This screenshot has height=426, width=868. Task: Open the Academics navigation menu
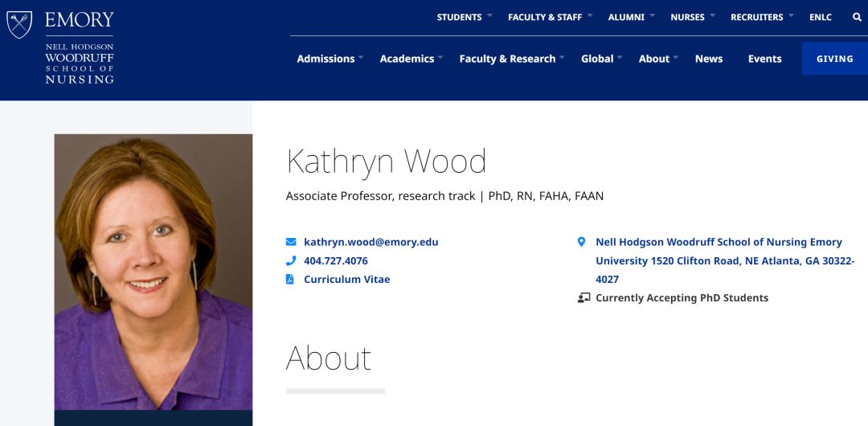tap(411, 59)
